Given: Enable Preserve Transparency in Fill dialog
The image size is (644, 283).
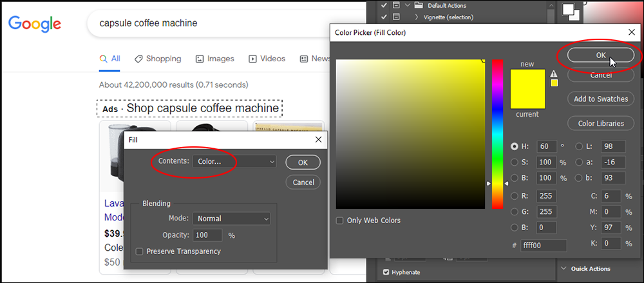Looking at the screenshot, I should tap(139, 251).
